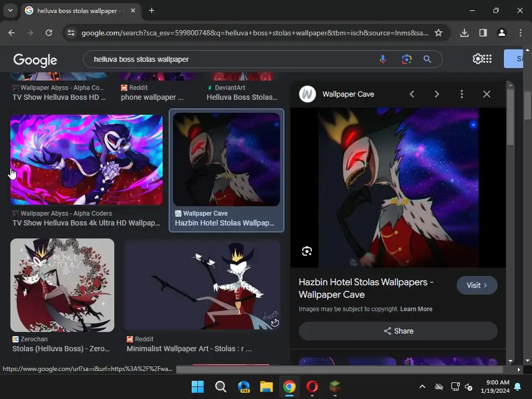Viewport: 532px width, 399px height.
Task: Open 'TV Show Helluva Boss 4k Ultra HD' link
Action: 86,223
